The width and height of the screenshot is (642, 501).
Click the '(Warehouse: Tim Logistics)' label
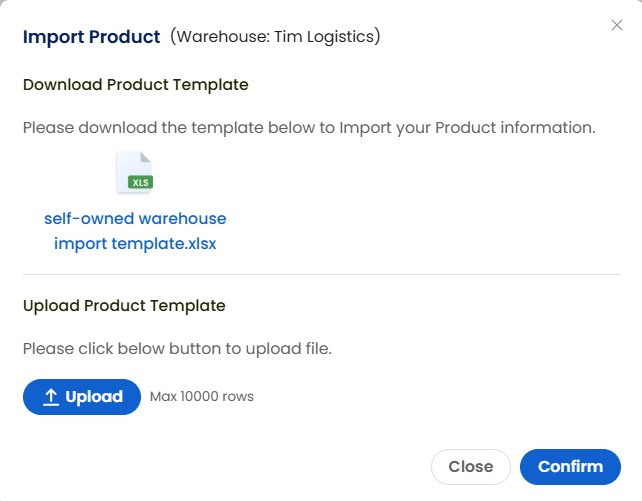tap(275, 36)
